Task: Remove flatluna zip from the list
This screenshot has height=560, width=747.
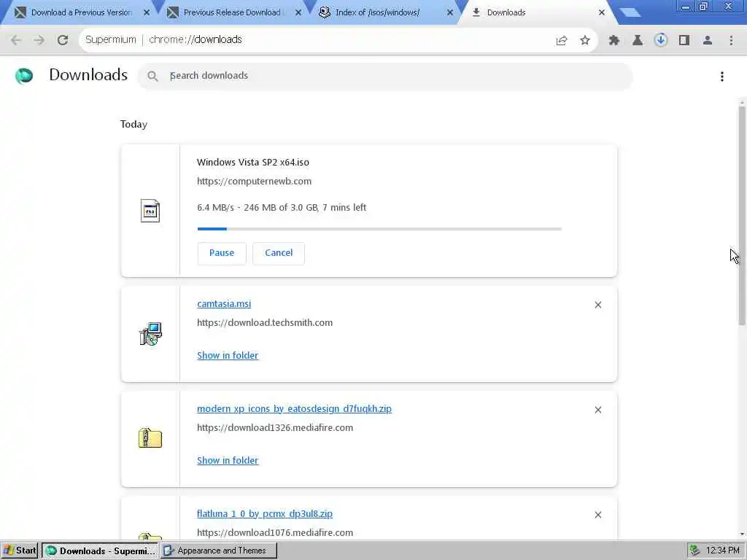Action: (x=598, y=515)
